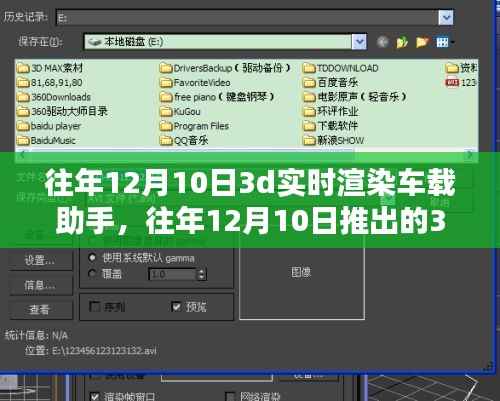
Task: Click the 设置... button
Action: [41, 260]
